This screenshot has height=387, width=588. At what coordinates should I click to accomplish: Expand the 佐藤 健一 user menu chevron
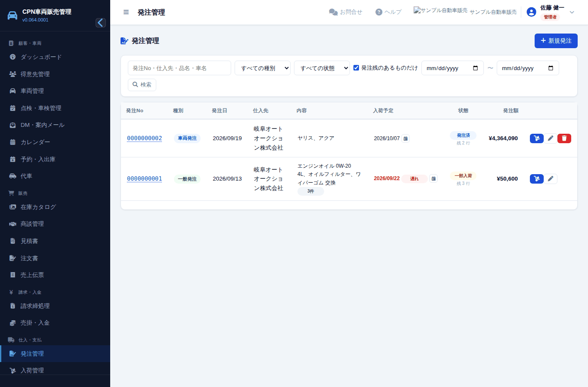[572, 12]
